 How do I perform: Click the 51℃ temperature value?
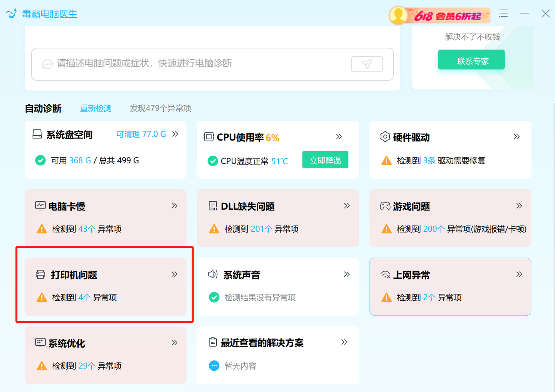tap(279, 161)
